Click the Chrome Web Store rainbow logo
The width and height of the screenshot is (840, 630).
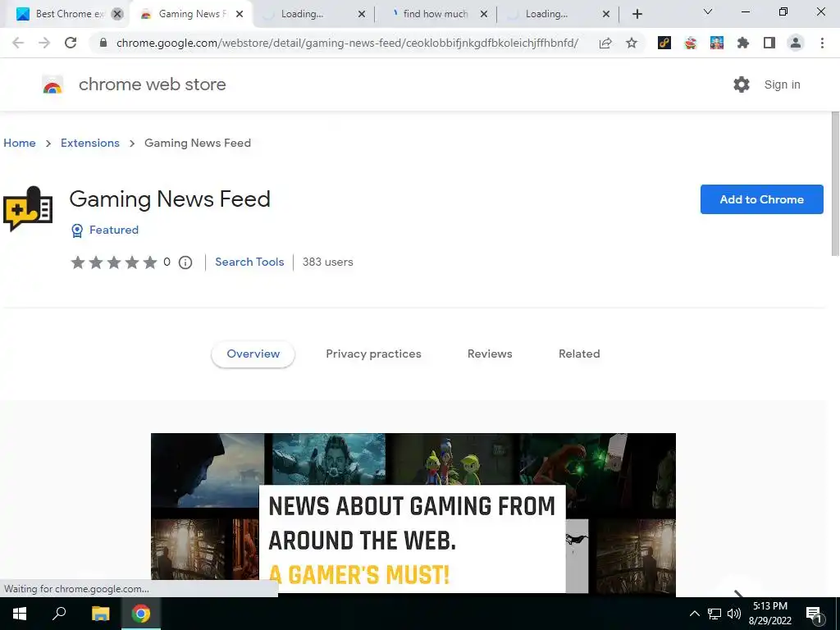52,84
